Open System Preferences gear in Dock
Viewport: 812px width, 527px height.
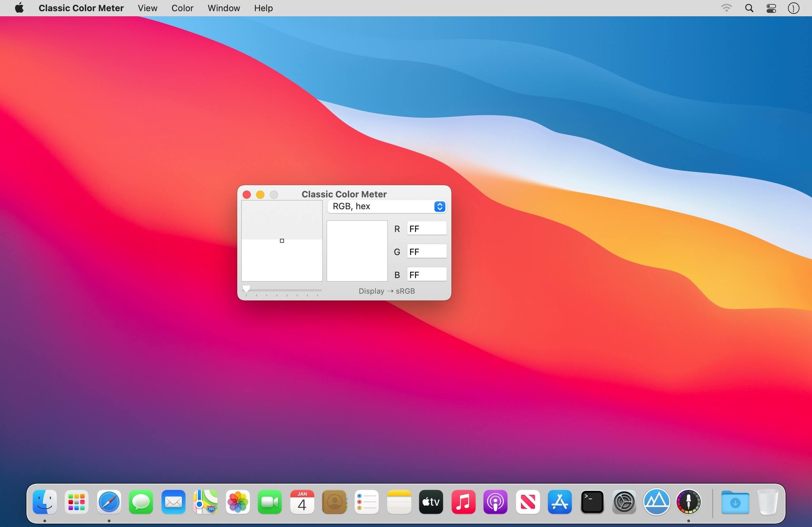(624, 502)
